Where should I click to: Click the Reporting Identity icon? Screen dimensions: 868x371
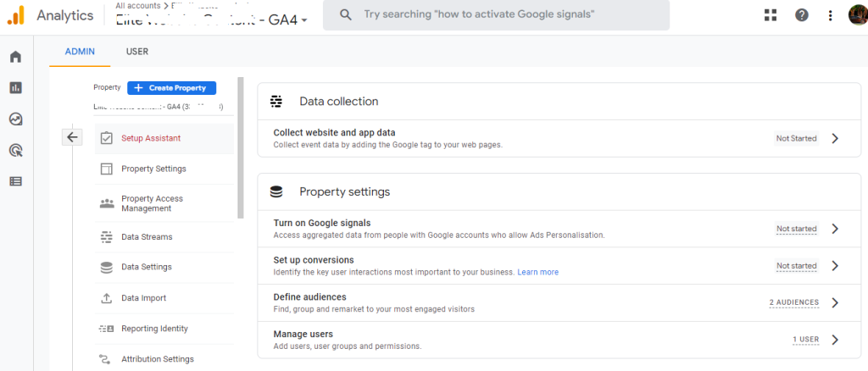pyautogui.click(x=106, y=329)
